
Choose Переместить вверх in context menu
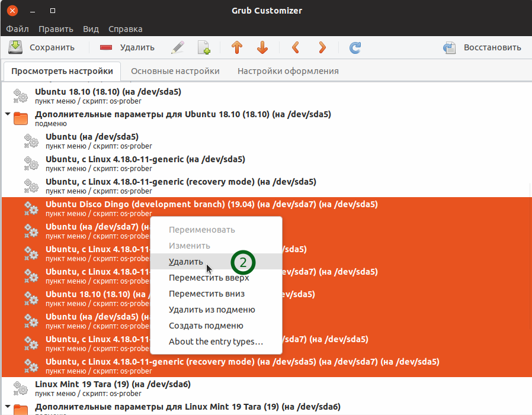(x=216, y=278)
